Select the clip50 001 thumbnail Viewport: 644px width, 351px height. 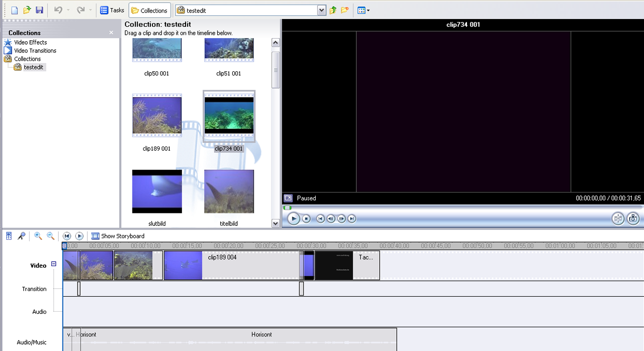[157, 50]
